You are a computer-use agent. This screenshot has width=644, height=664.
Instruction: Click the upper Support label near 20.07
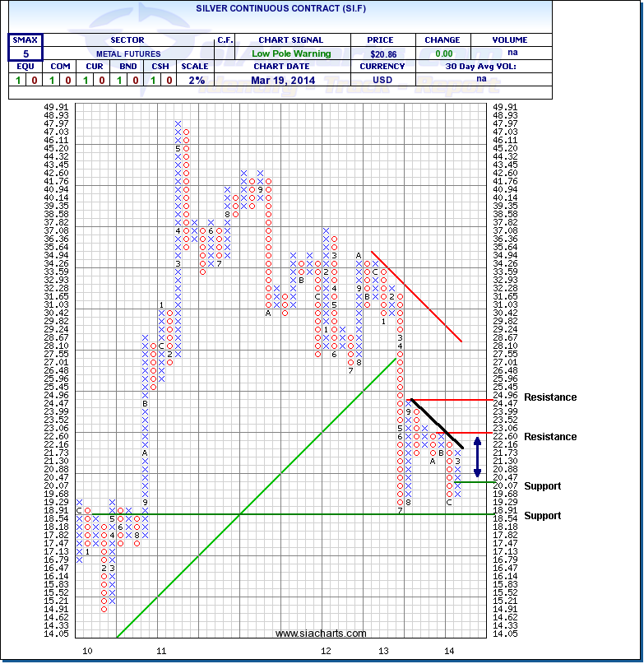point(543,486)
